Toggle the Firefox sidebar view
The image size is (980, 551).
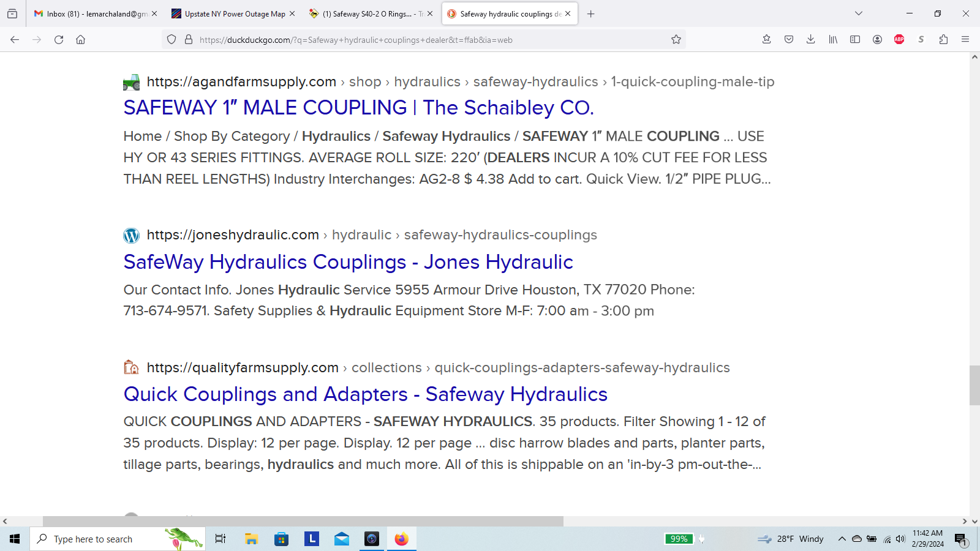[855, 40]
